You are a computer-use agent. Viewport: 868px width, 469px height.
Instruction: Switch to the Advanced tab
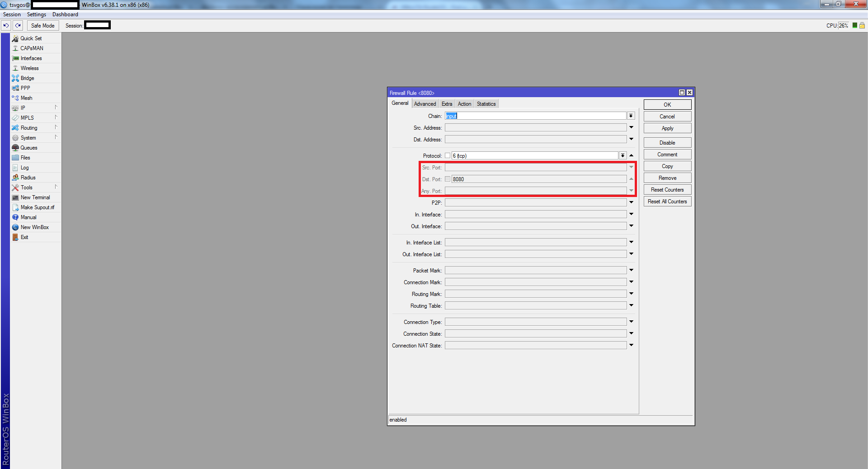pyautogui.click(x=425, y=104)
